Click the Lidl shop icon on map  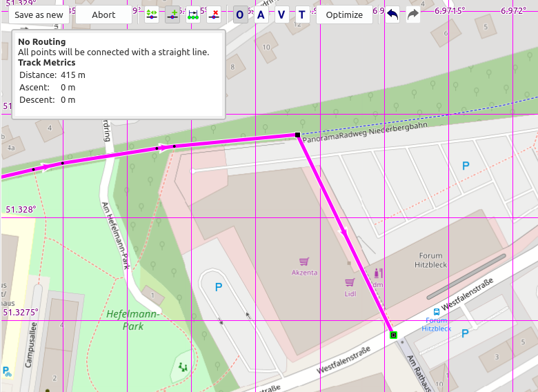[x=350, y=282]
